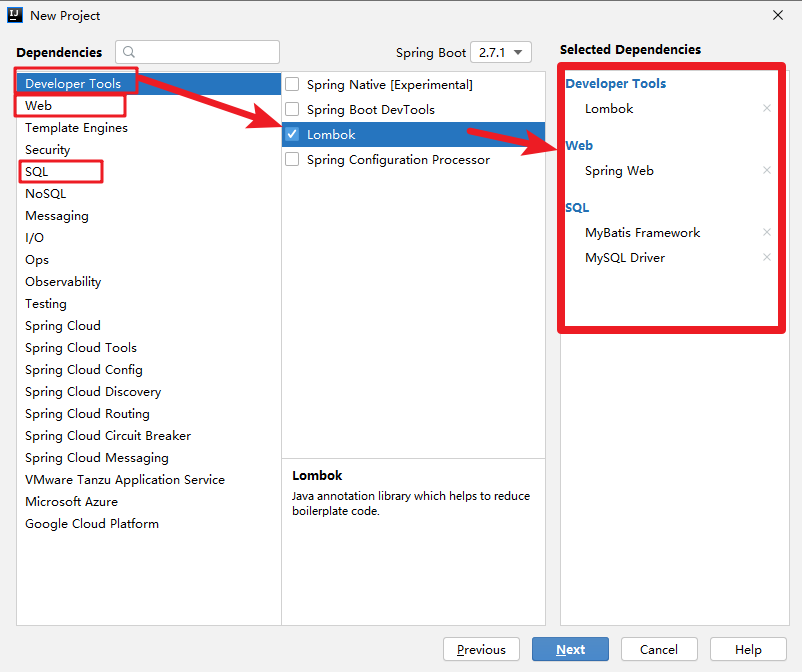This screenshot has height=672, width=802.
Task: Uncheck the Lombok checkbox
Action: click(292, 134)
